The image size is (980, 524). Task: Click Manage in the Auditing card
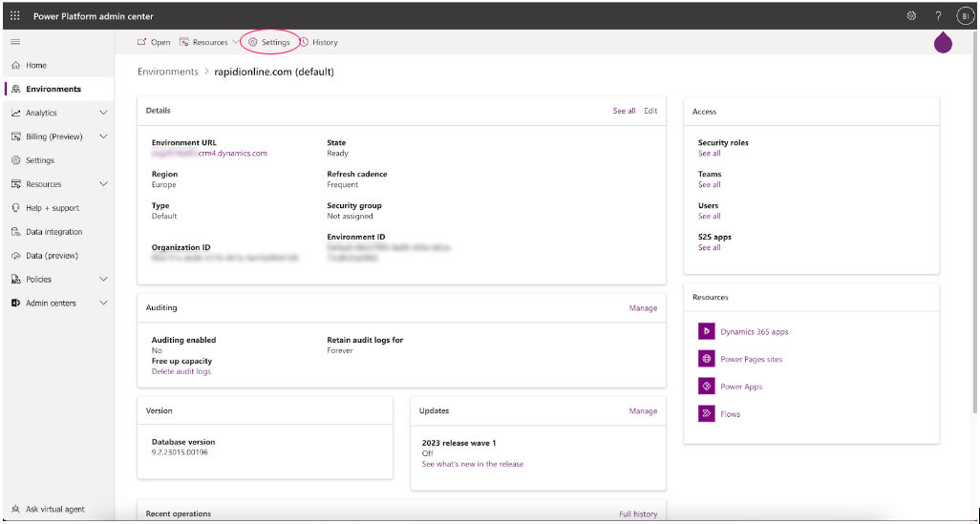coord(643,308)
